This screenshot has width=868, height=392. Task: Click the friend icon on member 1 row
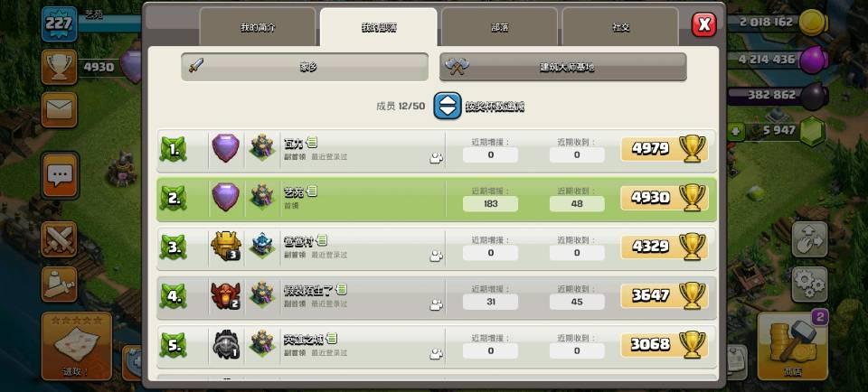436,158
